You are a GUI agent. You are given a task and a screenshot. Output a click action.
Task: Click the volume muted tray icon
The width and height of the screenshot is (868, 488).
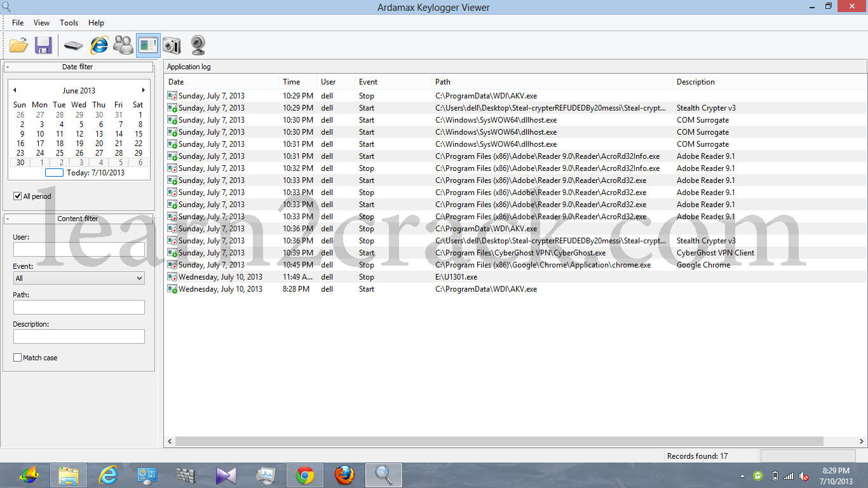(x=804, y=476)
